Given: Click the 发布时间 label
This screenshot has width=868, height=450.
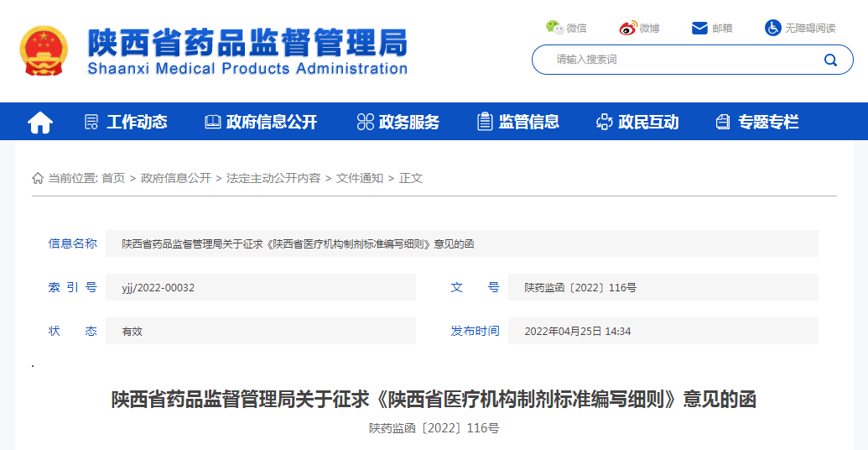Looking at the screenshot, I should [x=475, y=331].
